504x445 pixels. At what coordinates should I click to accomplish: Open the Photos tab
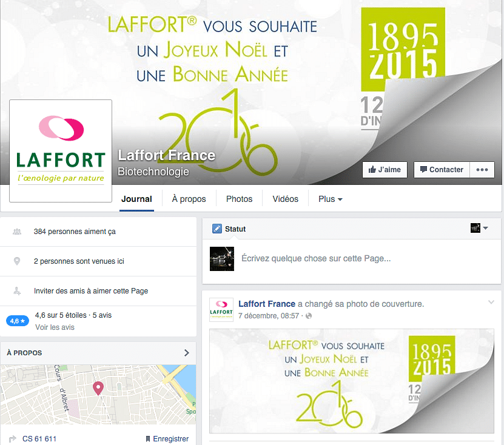coord(239,199)
